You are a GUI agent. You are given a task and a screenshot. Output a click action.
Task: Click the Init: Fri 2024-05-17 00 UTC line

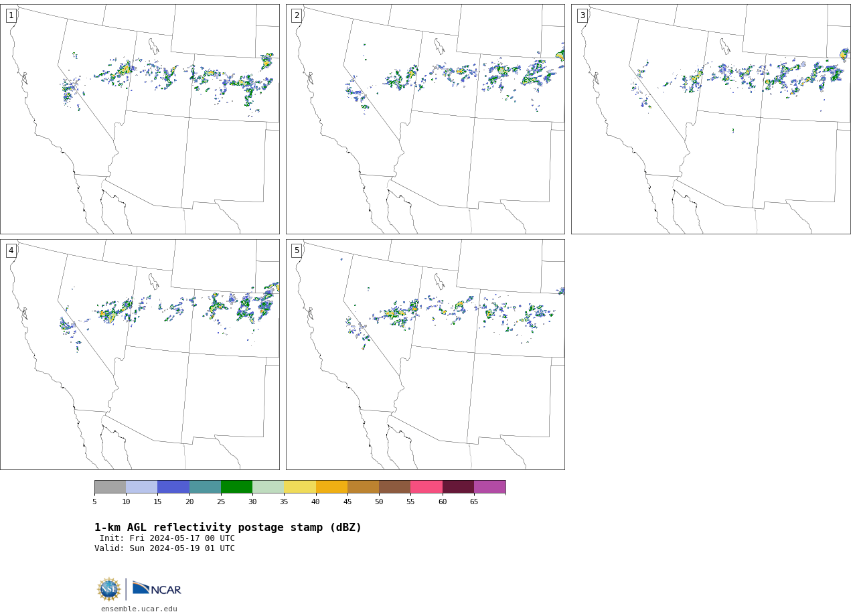(167, 538)
